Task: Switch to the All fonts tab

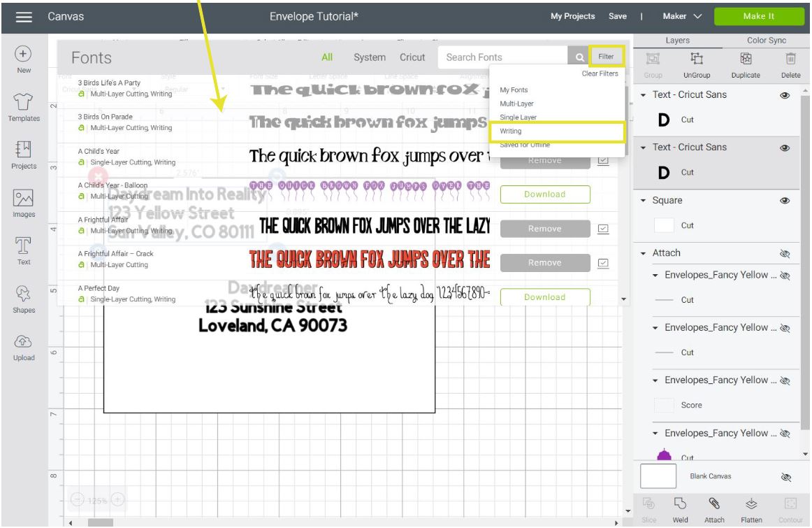Action: point(327,57)
